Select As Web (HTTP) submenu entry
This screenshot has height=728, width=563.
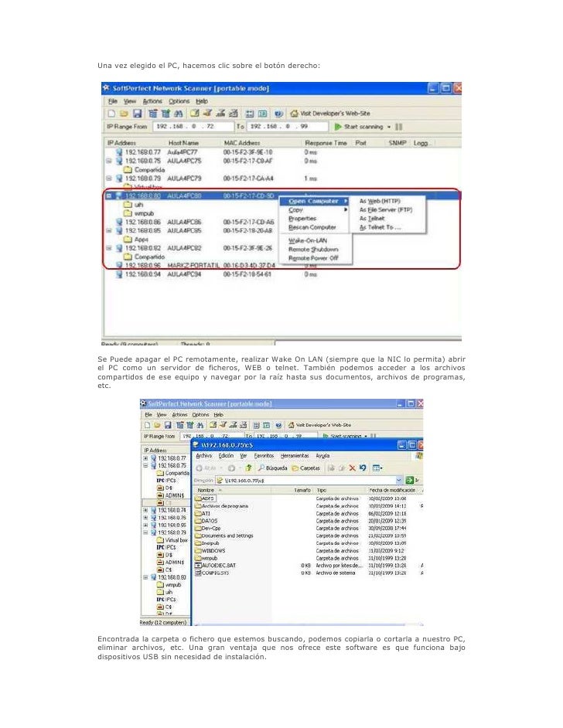(x=389, y=201)
